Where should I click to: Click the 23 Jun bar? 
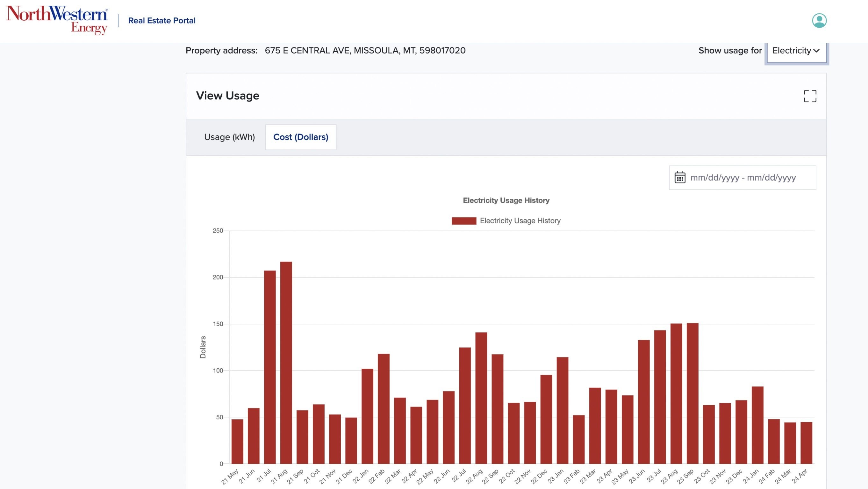(643, 402)
